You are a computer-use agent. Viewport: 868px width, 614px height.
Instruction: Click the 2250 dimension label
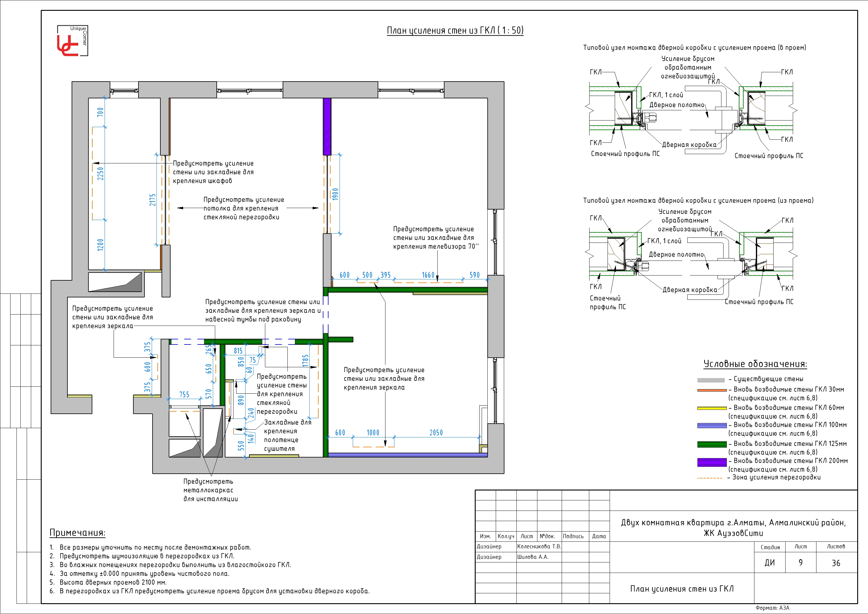(100, 174)
